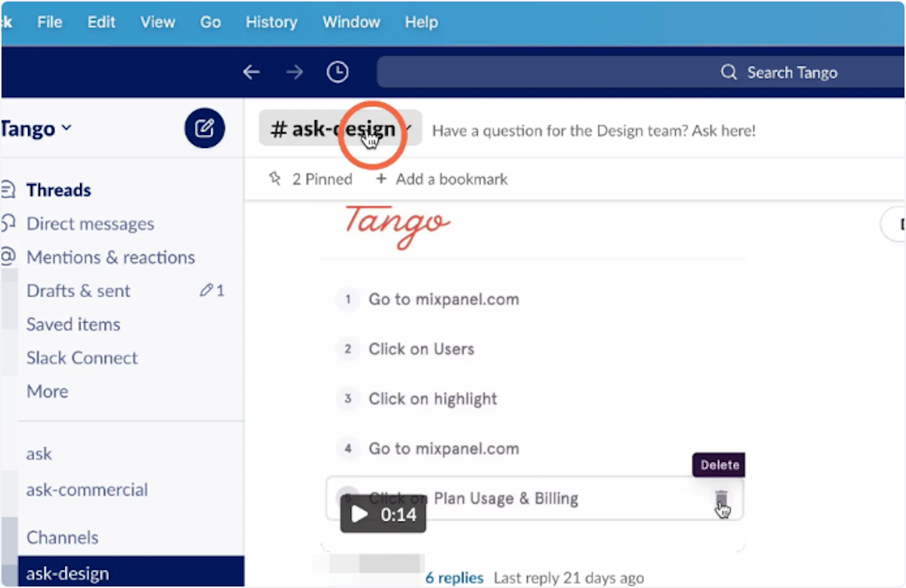
Task: Click the search magnifier icon
Action: [729, 72]
